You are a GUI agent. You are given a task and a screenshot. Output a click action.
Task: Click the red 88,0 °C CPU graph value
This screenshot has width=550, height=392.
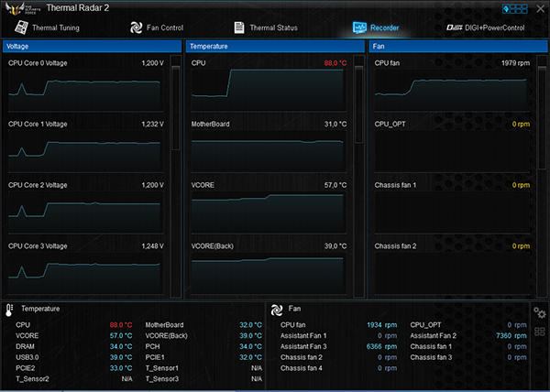335,63
